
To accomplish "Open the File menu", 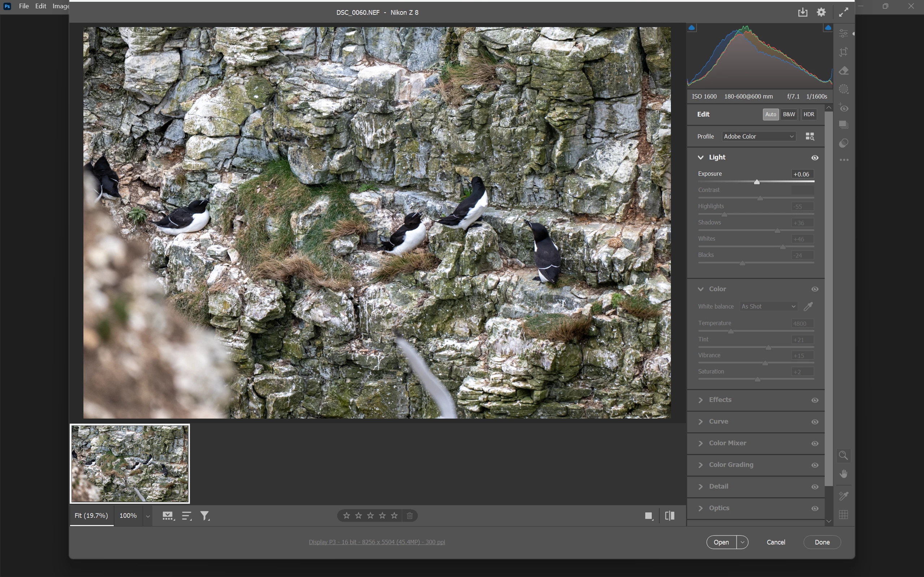I will (24, 6).
